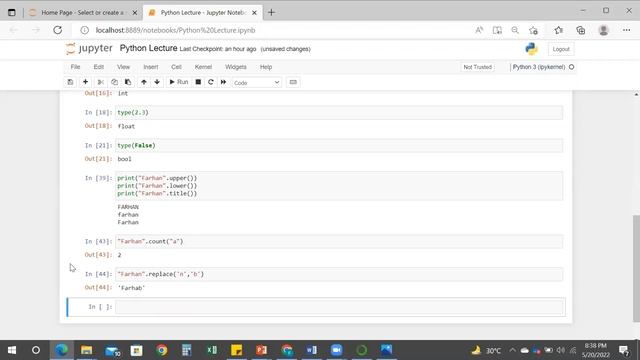This screenshot has height=360, width=640.
Task: Open the Help menu
Action: tap(266, 67)
